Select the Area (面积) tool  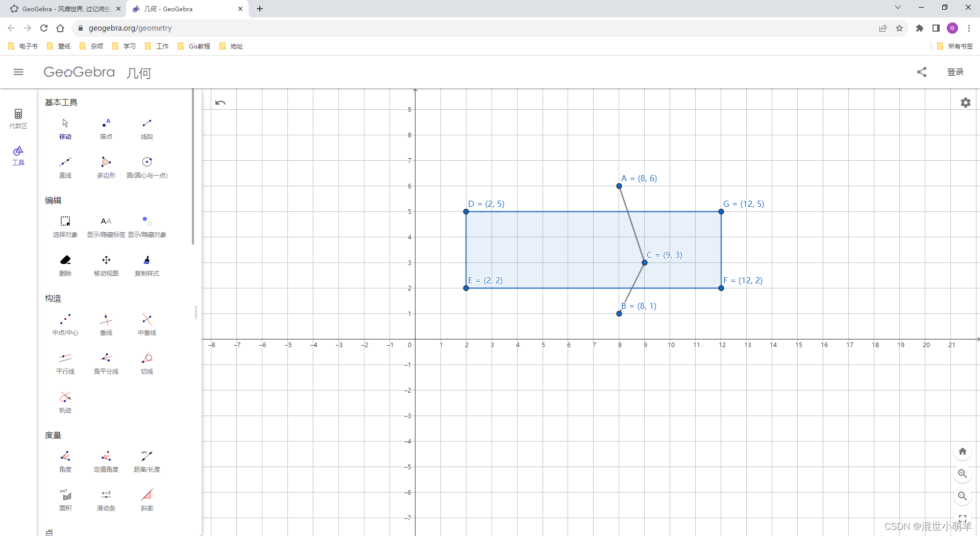(x=65, y=500)
